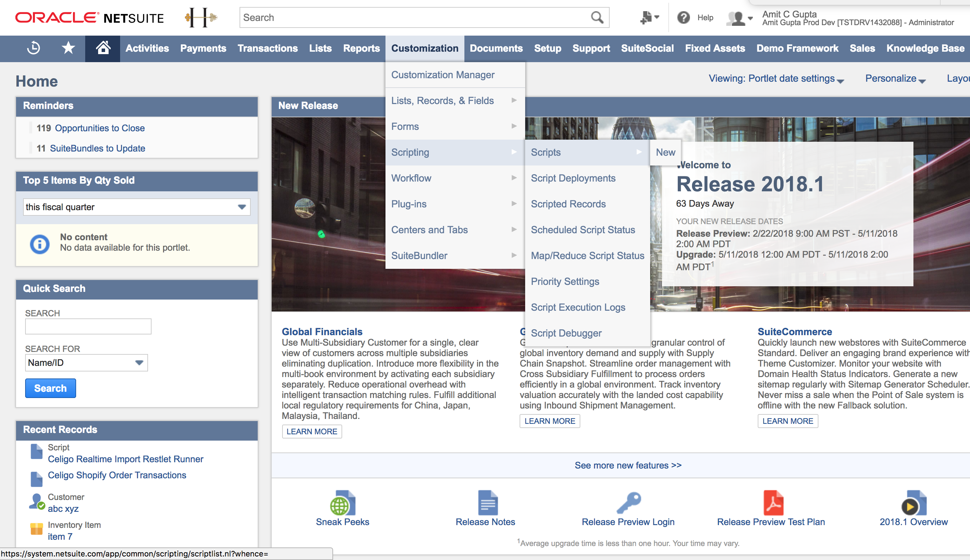
Task: Expand the Forms submenu
Action: tap(455, 126)
